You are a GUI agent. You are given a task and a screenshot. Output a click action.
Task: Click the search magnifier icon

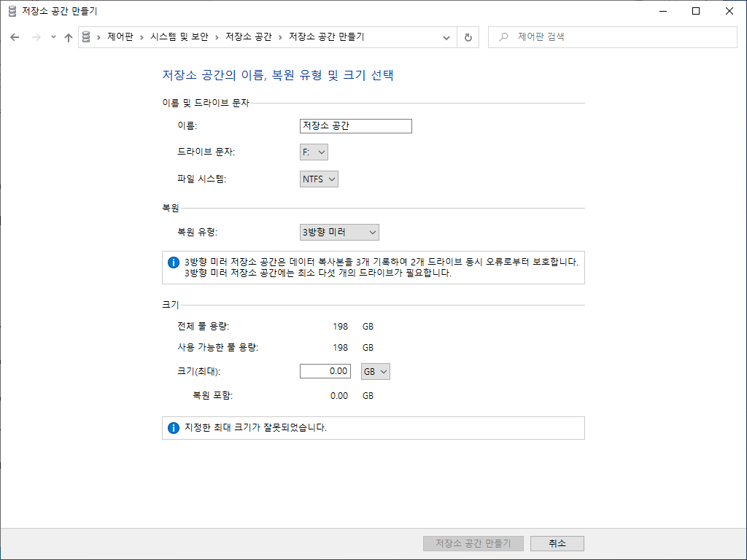pyautogui.click(x=503, y=36)
